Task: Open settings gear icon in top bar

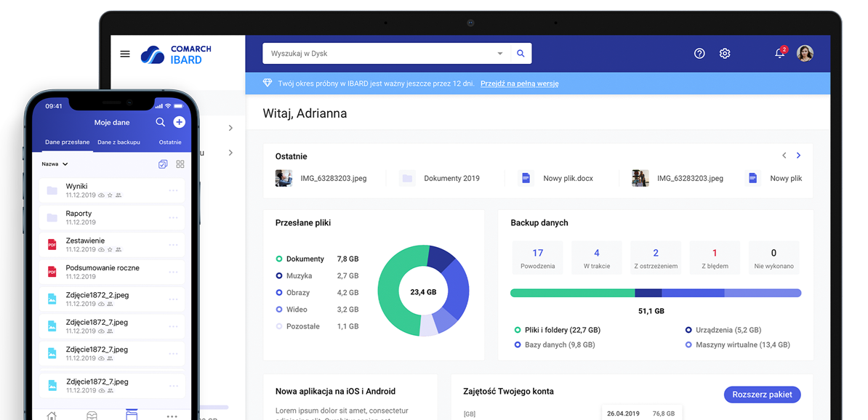Action: [725, 54]
